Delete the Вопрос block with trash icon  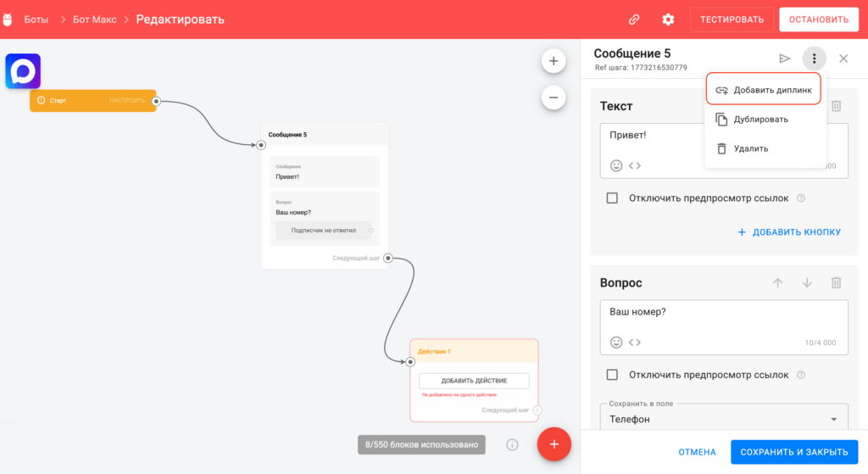point(836,282)
